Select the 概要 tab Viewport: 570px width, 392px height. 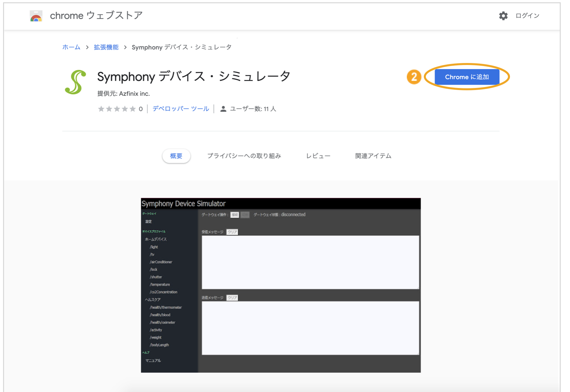[176, 156]
